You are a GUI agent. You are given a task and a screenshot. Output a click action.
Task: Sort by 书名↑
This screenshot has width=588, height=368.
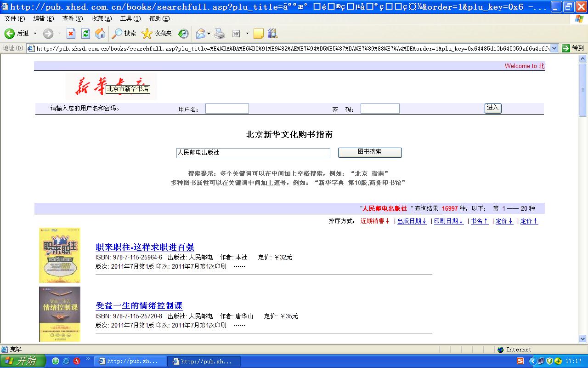pyautogui.click(x=480, y=221)
